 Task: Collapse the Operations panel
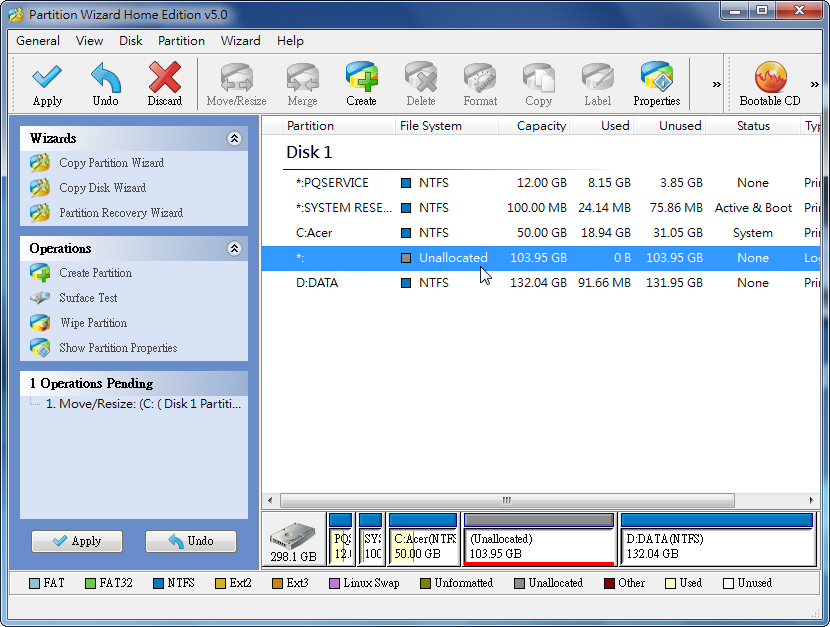234,249
